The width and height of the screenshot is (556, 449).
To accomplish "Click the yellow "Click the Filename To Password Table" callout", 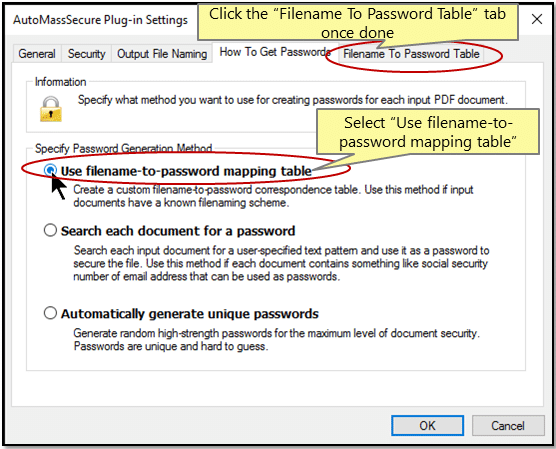I will click(x=357, y=23).
